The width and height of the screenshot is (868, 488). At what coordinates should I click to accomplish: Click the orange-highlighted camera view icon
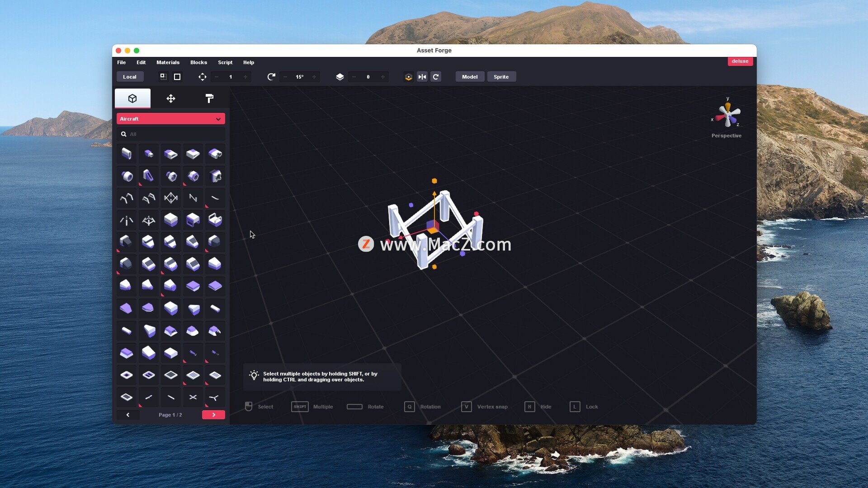click(x=409, y=77)
